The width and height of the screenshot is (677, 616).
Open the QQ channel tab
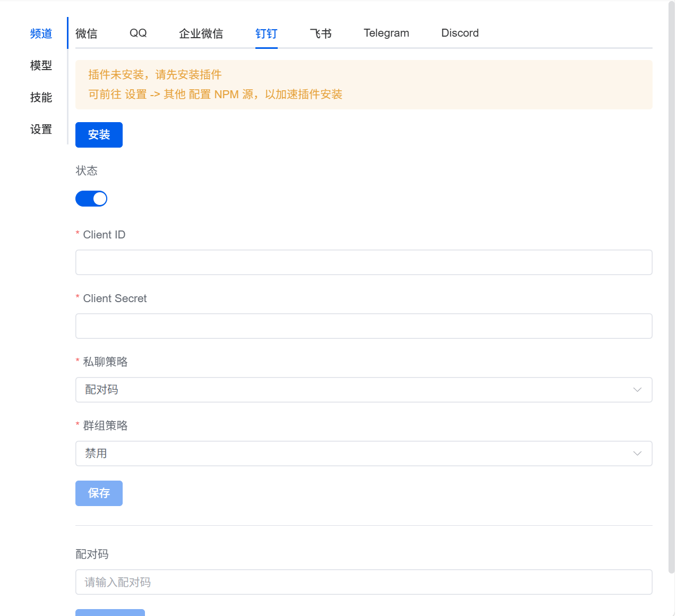[x=138, y=33]
